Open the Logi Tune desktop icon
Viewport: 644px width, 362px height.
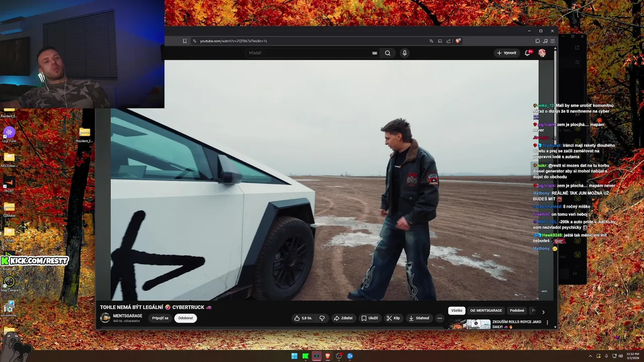[x=9, y=134]
